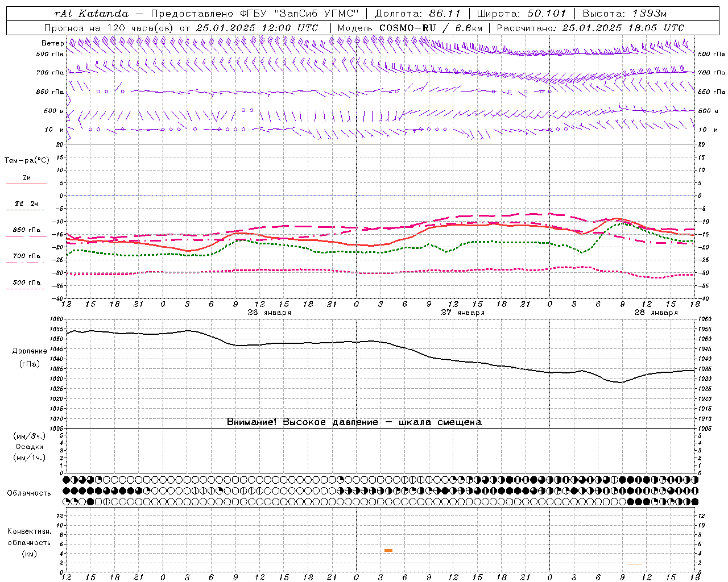Click the 1060 value on left pressure axis
This screenshot has width=728, height=582.
[57, 319]
